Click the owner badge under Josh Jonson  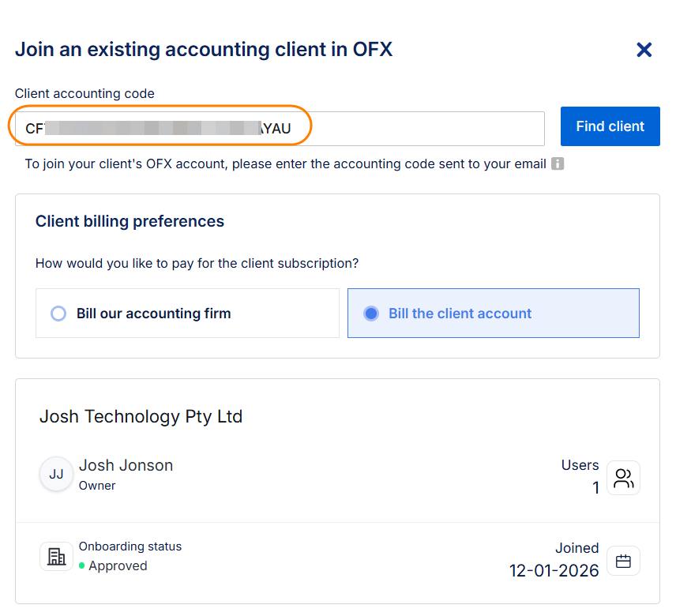click(x=96, y=486)
